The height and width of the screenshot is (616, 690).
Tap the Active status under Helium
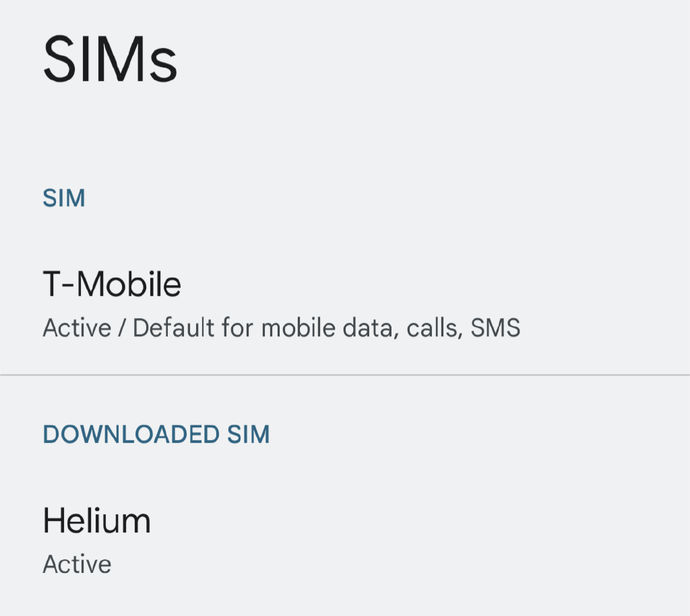click(77, 564)
